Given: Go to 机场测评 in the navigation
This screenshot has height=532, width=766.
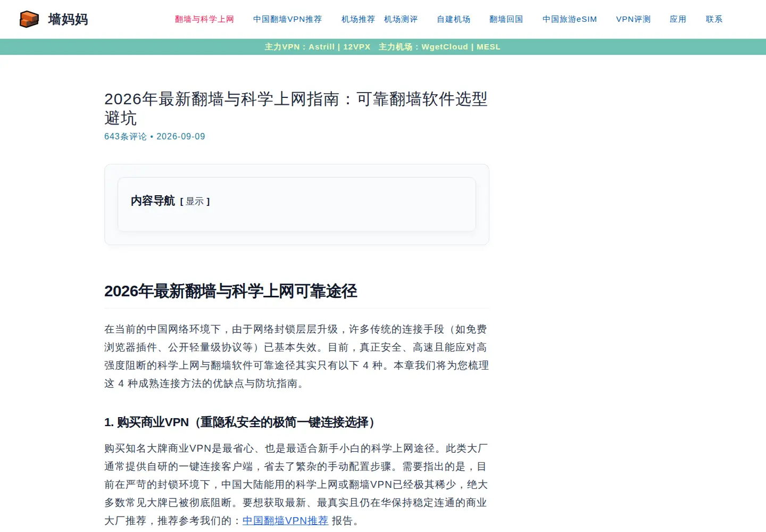Looking at the screenshot, I should (x=401, y=19).
